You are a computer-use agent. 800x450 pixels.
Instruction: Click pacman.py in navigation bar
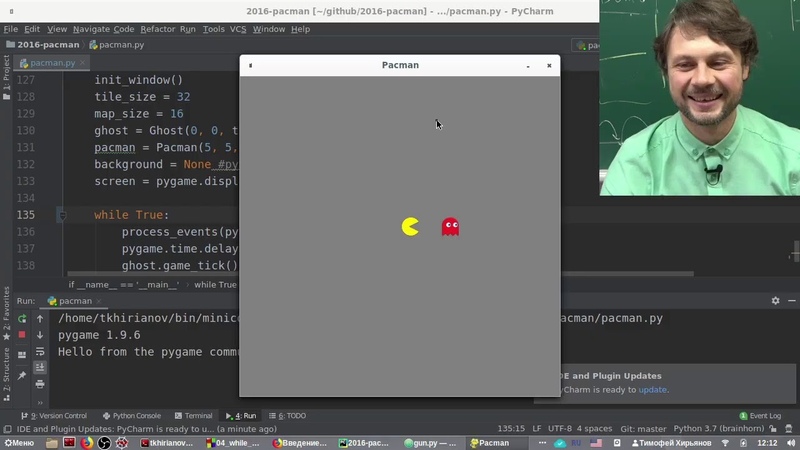(117, 45)
